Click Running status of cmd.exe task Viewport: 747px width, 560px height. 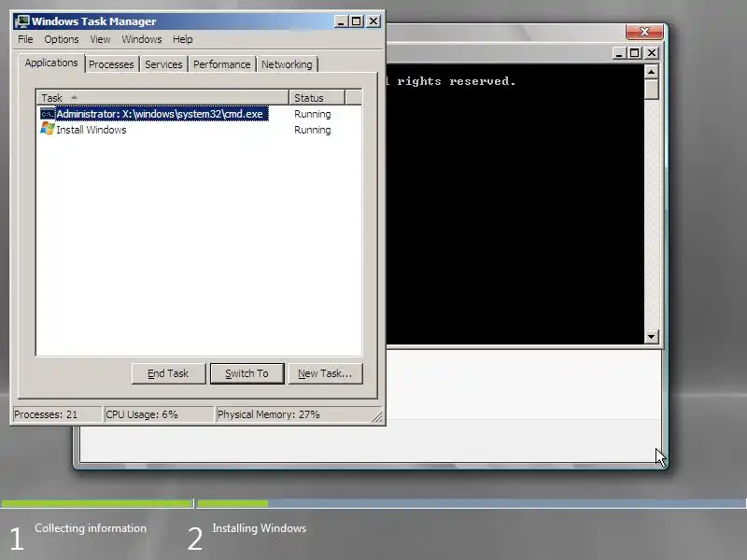coord(312,114)
